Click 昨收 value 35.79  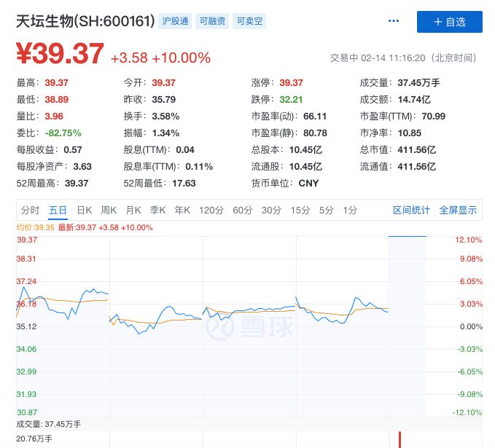(163, 100)
